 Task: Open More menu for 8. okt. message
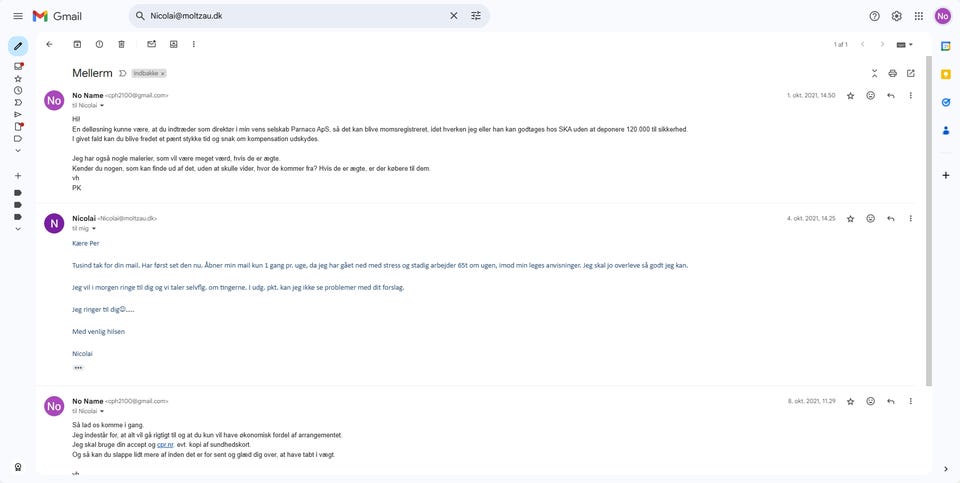(910, 402)
